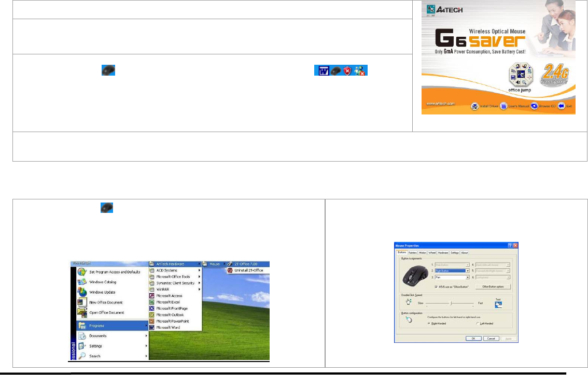Click the Word icon in the tray strip
The height and width of the screenshot is (375, 588).
pos(323,70)
